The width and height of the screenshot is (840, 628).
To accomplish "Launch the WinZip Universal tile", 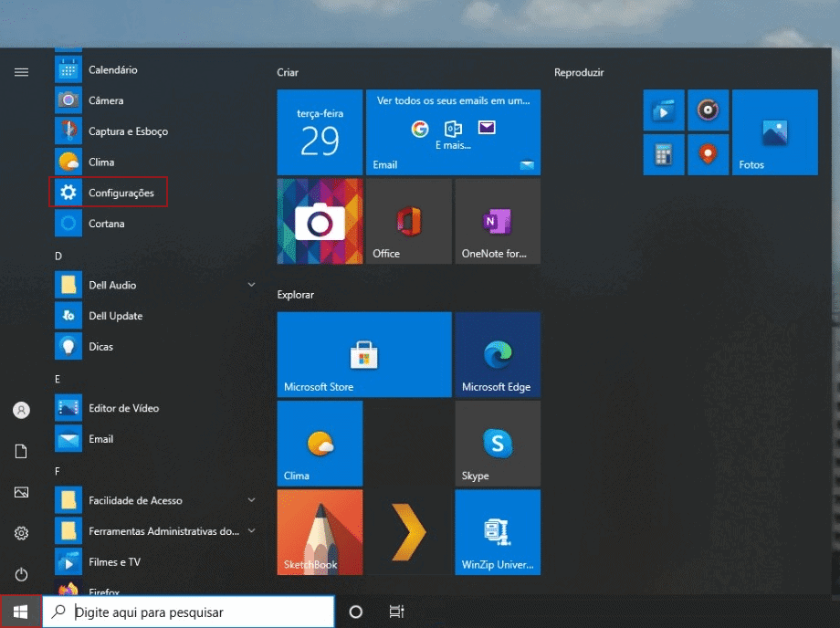I will pos(498,532).
